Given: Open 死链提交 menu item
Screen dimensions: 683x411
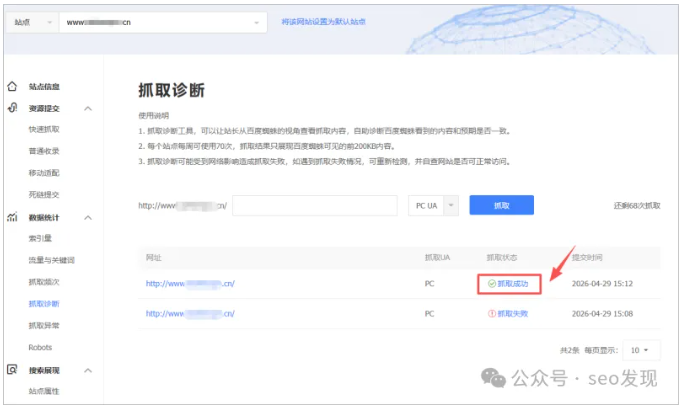Looking at the screenshot, I should click(x=44, y=195).
